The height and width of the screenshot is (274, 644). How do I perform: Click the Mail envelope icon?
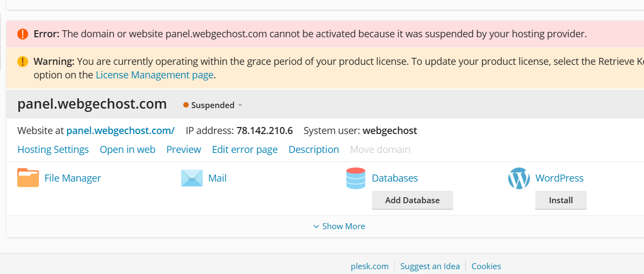pyautogui.click(x=192, y=178)
